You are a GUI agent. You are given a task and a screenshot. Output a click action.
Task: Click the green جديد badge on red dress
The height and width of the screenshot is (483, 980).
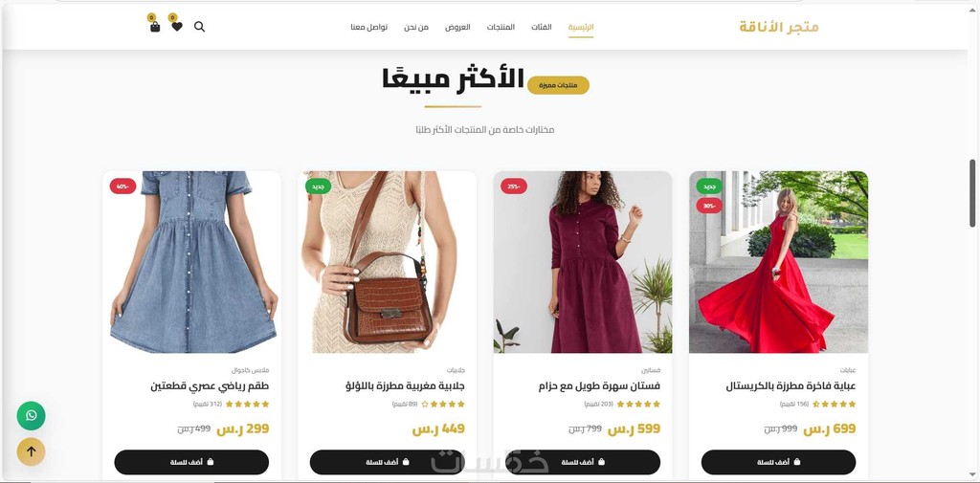(709, 187)
